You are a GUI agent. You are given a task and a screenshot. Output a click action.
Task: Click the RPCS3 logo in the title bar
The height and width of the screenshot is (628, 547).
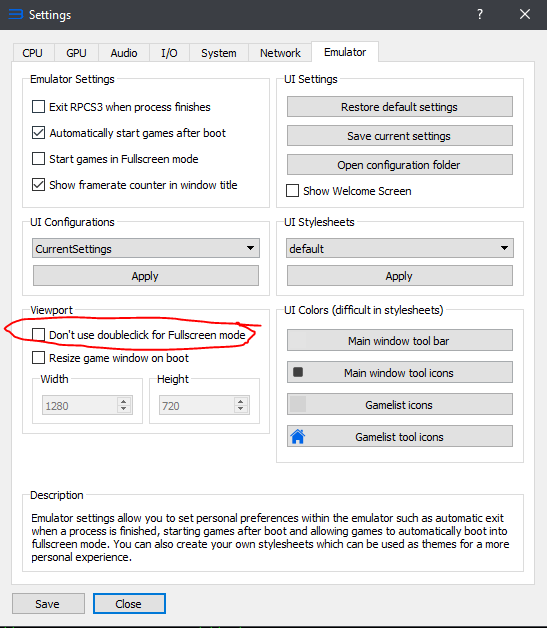tap(16, 14)
